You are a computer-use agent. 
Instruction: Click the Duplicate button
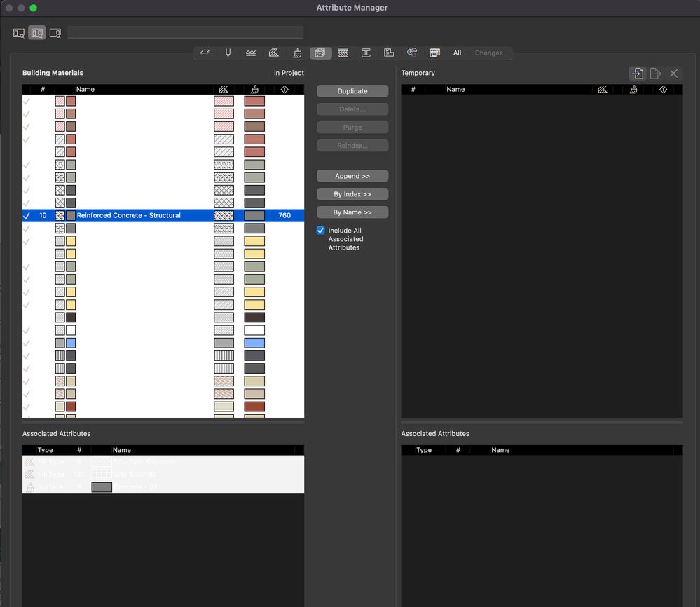click(352, 91)
